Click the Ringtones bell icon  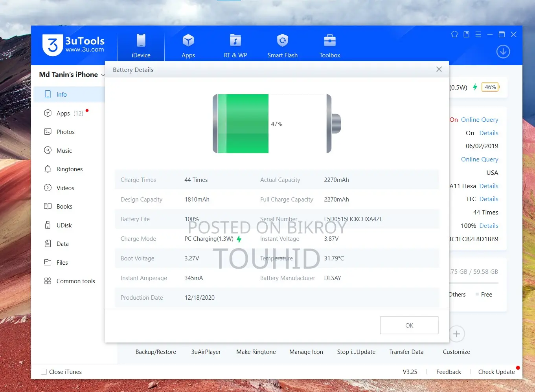click(48, 169)
